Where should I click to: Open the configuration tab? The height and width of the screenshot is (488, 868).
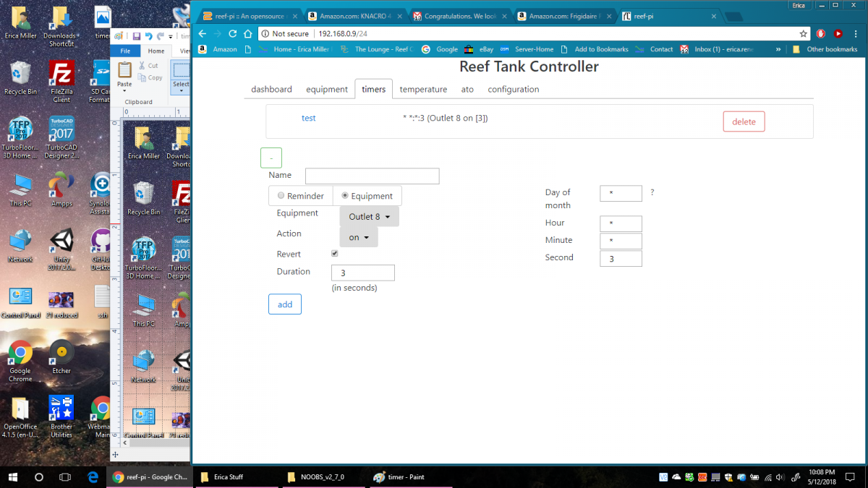(514, 89)
